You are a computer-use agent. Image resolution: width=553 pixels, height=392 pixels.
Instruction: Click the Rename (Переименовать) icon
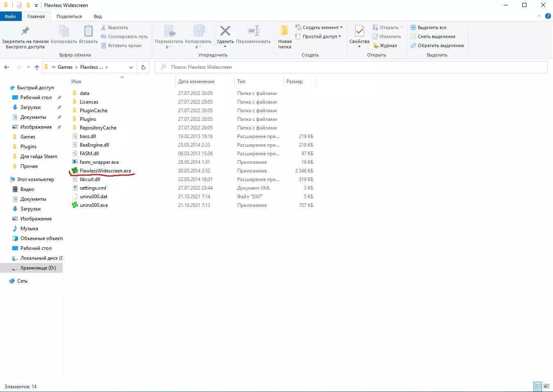click(254, 31)
